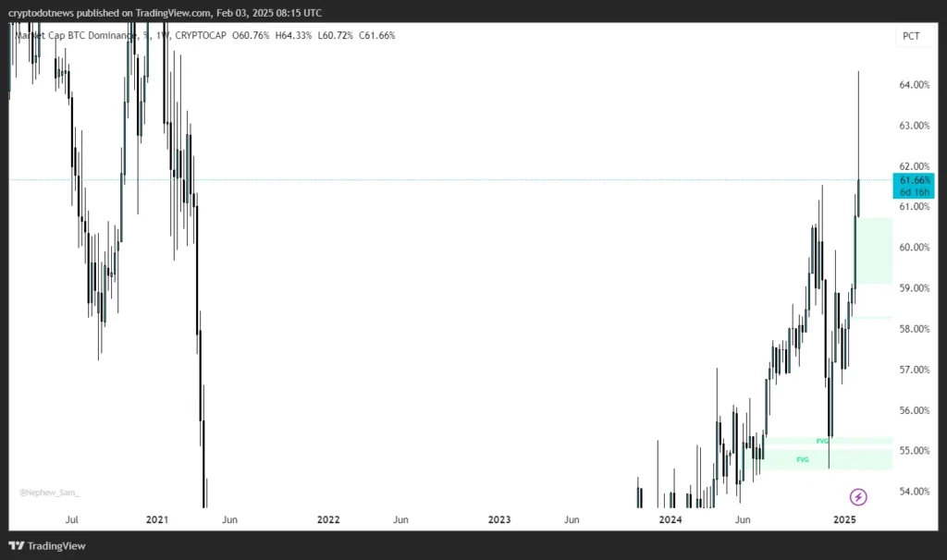Click the large green gap box near 60%

pos(874,250)
